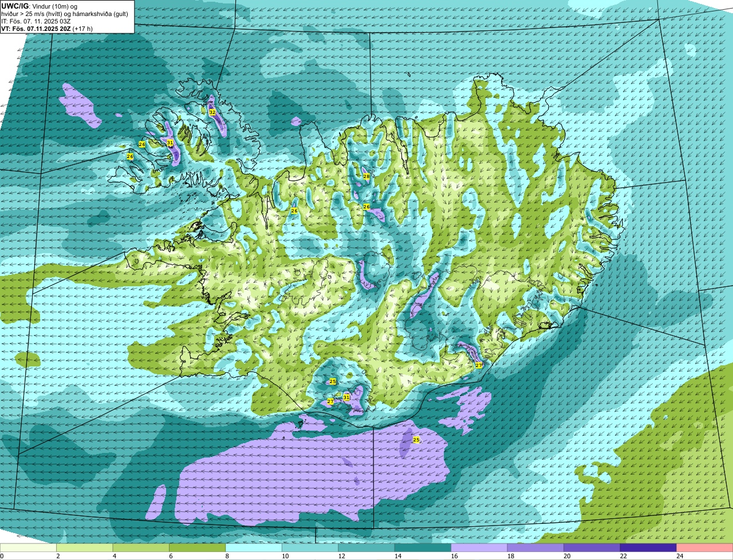Viewport: 733px width, 560px height.
Task: Select the 14–16 m/s dark teal legend swatch
Action: 423,548
